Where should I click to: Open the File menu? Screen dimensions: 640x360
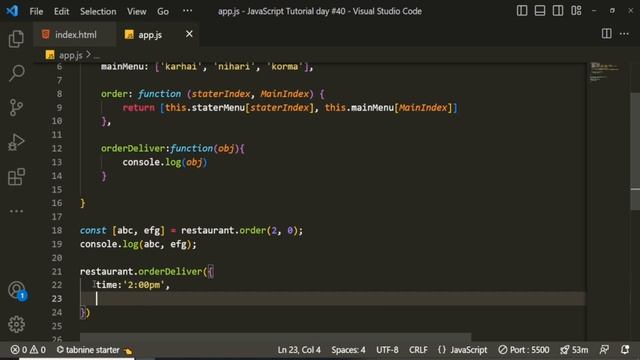[x=36, y=11]
